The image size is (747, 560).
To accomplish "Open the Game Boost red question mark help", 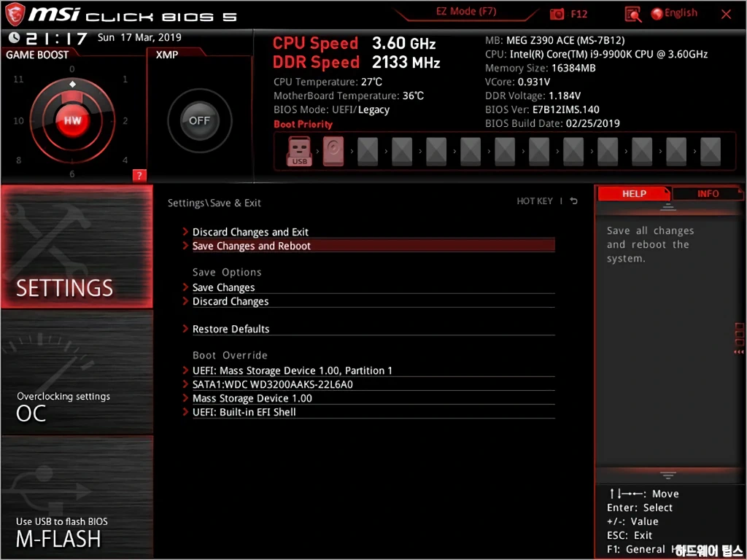I will click(x=139, y=176).
